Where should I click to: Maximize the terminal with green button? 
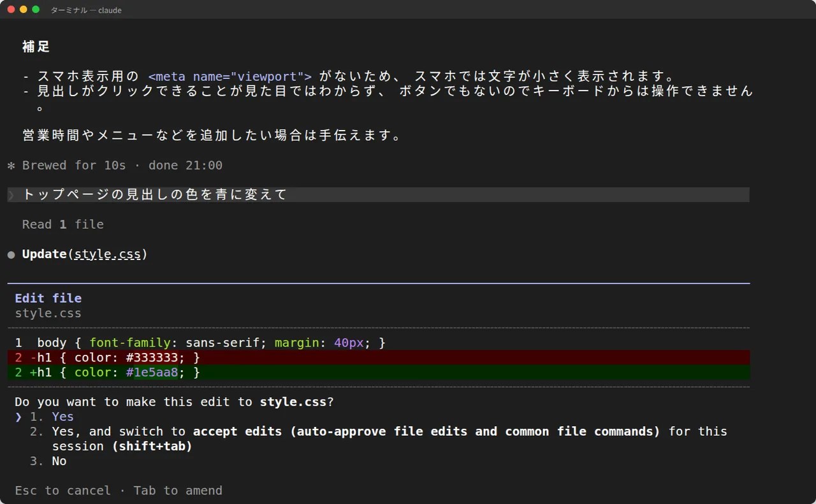[36, 10]
